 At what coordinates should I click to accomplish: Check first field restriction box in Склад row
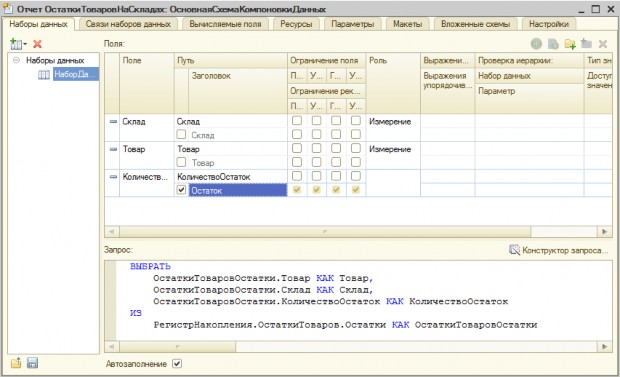pyautogui.click(x=297, y=121)
